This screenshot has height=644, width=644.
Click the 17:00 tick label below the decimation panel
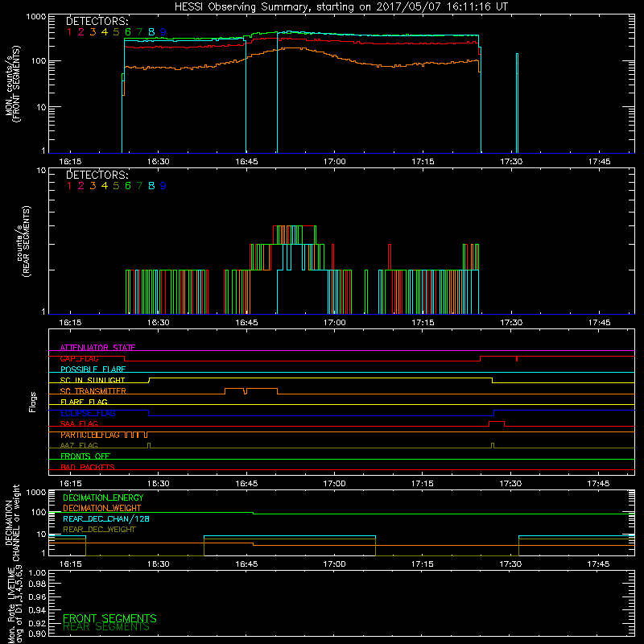(x=334, y=564)
